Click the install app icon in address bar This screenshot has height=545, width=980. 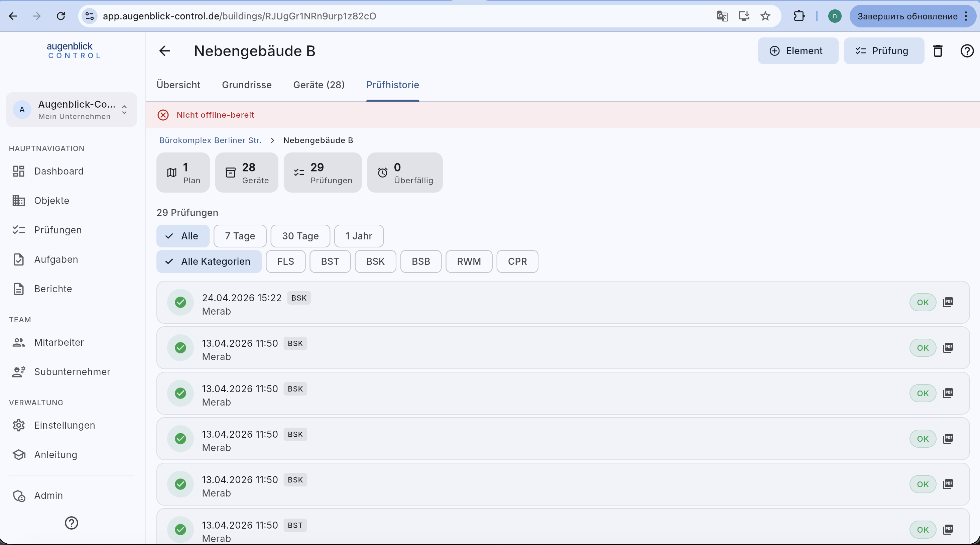744,16
